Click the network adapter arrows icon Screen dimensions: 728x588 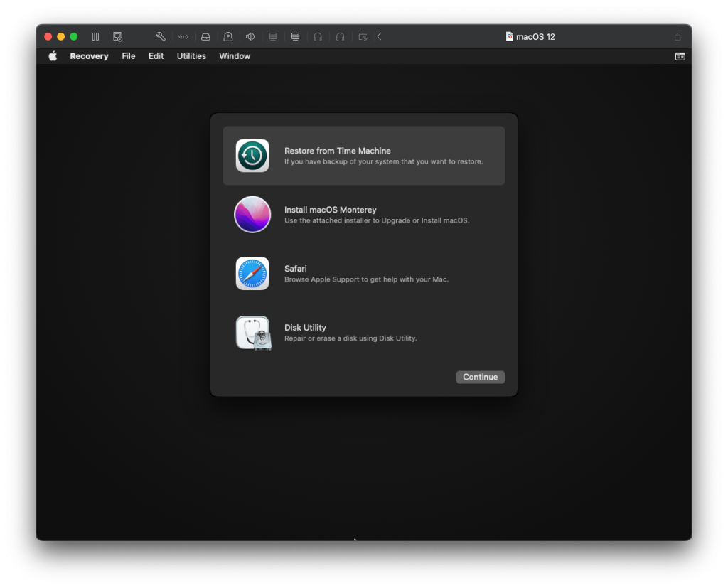pyautogui.click(x=183, y=37)
